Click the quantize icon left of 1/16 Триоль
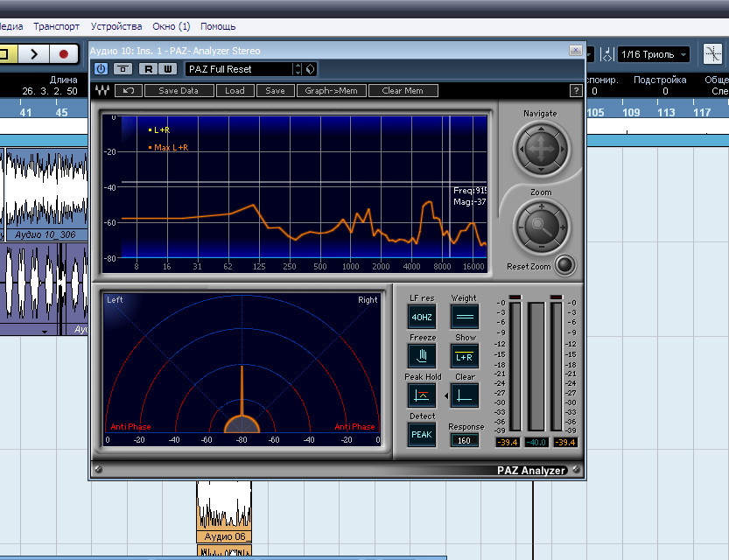The image size is (729, 560). point(606,54)
